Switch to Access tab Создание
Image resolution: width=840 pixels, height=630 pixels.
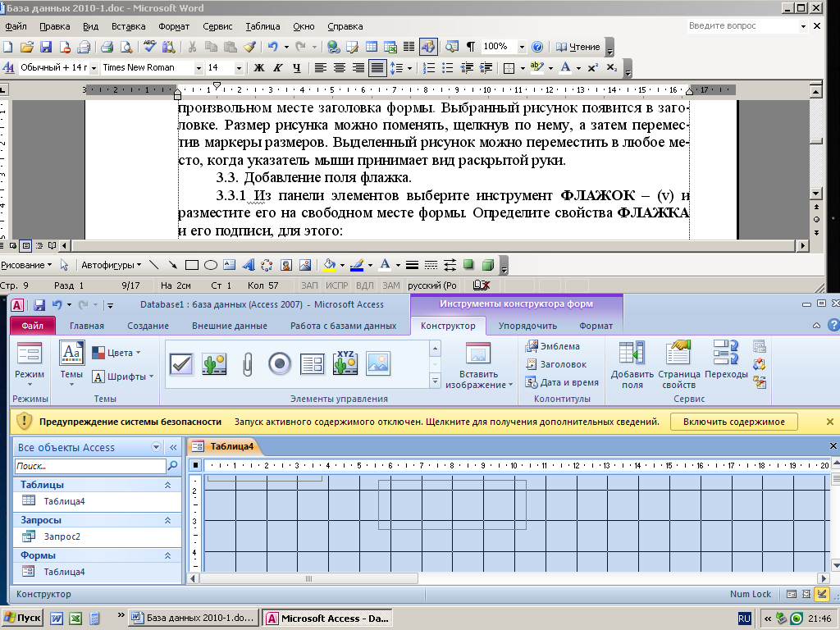pos(148,326)
